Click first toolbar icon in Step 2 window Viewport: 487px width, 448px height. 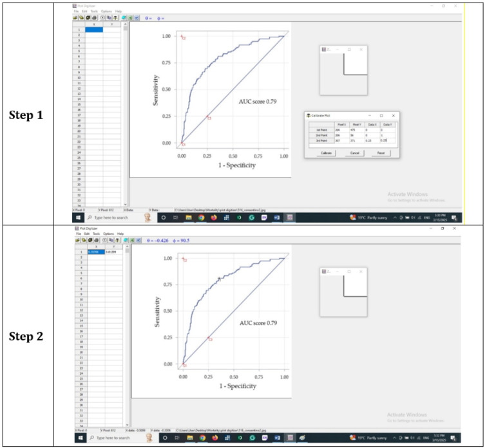coord(75,240)
